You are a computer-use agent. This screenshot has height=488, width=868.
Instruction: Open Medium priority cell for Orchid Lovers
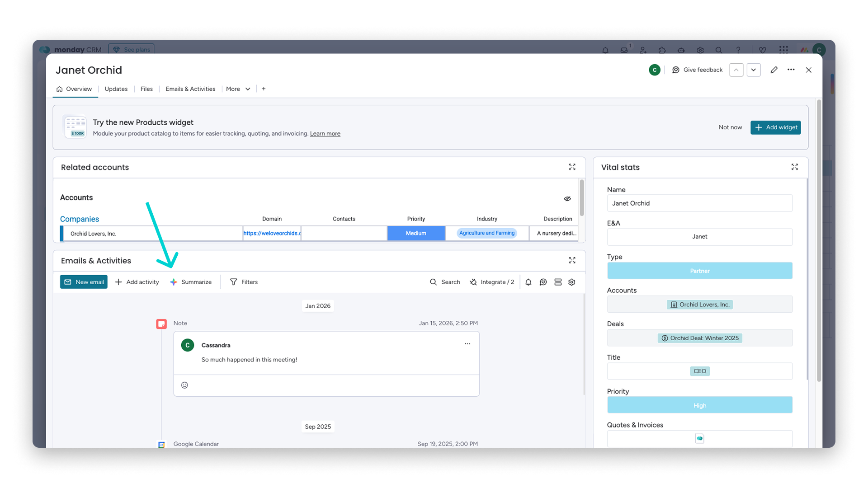pyautogui.click(x=416, y=233)
